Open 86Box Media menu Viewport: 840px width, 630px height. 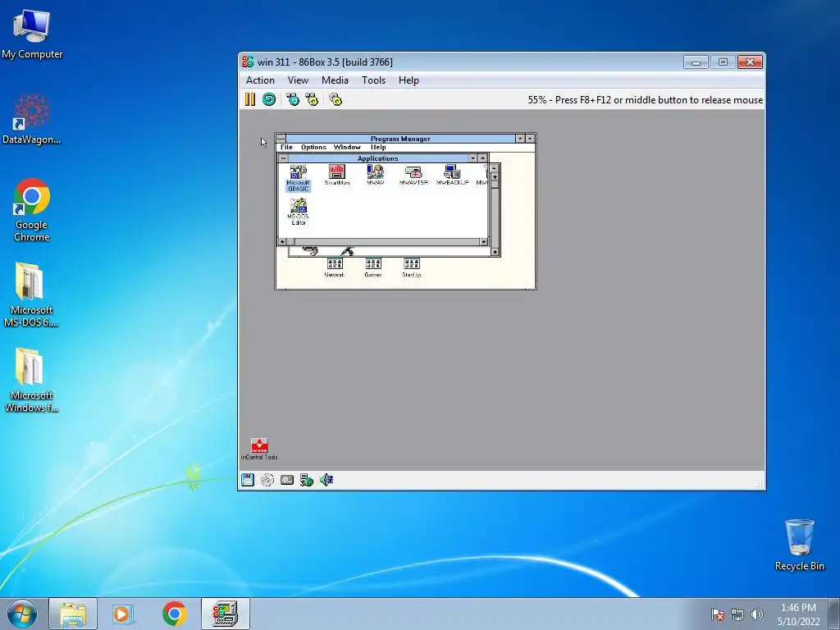tap(335, 80)
